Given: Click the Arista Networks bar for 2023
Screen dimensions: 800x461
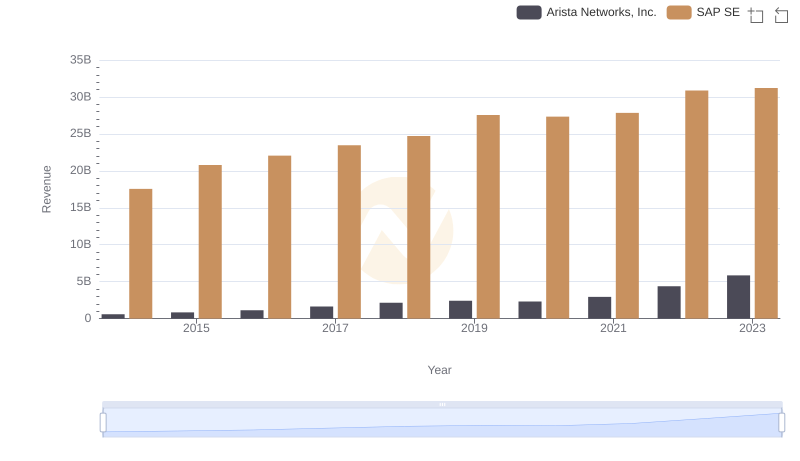Looking at the screenshot, I should pos(738,297).
